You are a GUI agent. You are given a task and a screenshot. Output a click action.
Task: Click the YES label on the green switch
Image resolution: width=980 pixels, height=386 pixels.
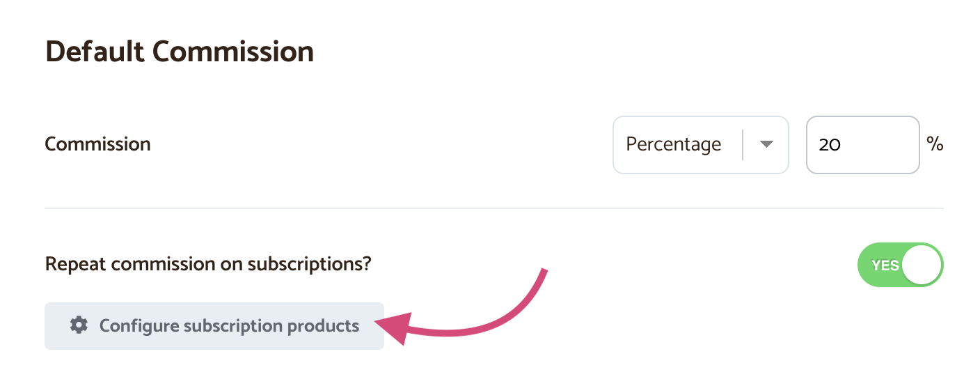click(885, 265)
